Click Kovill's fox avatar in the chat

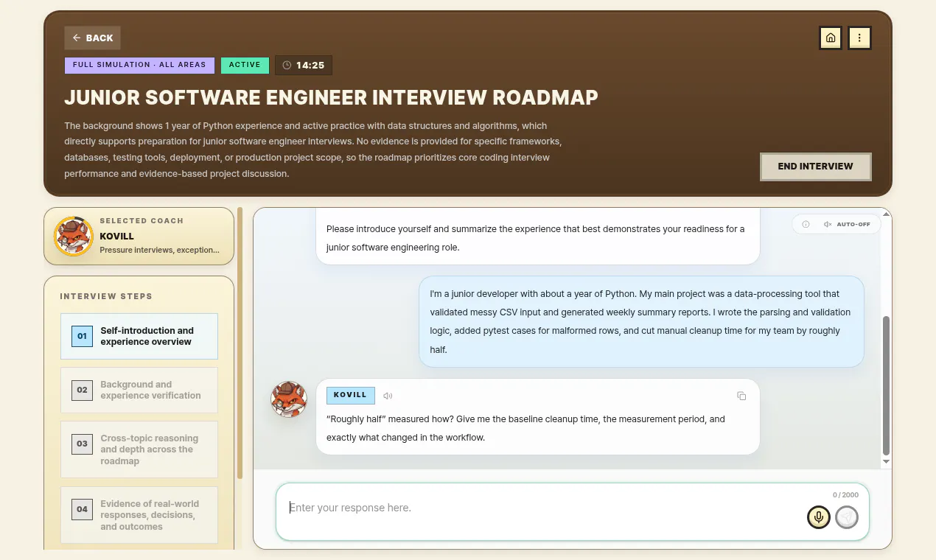[289, 399]
